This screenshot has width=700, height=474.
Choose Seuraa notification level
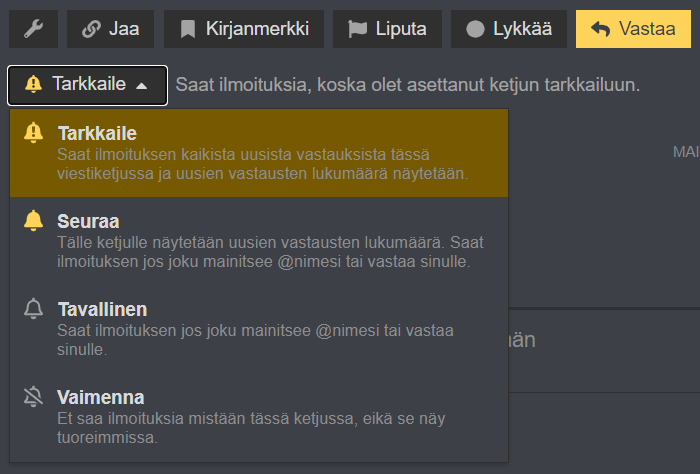(260, 241)
